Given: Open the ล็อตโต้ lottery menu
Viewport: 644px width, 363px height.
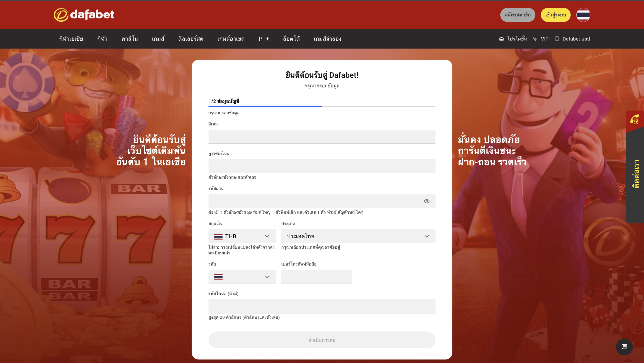Looking at the screenshot, I should click(x=291, y=39).
